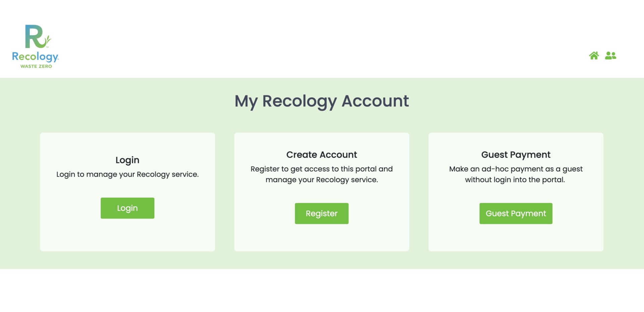644x312 pixels.
Task: Click "without login into the portal" text line
Action: coord(515,180)
